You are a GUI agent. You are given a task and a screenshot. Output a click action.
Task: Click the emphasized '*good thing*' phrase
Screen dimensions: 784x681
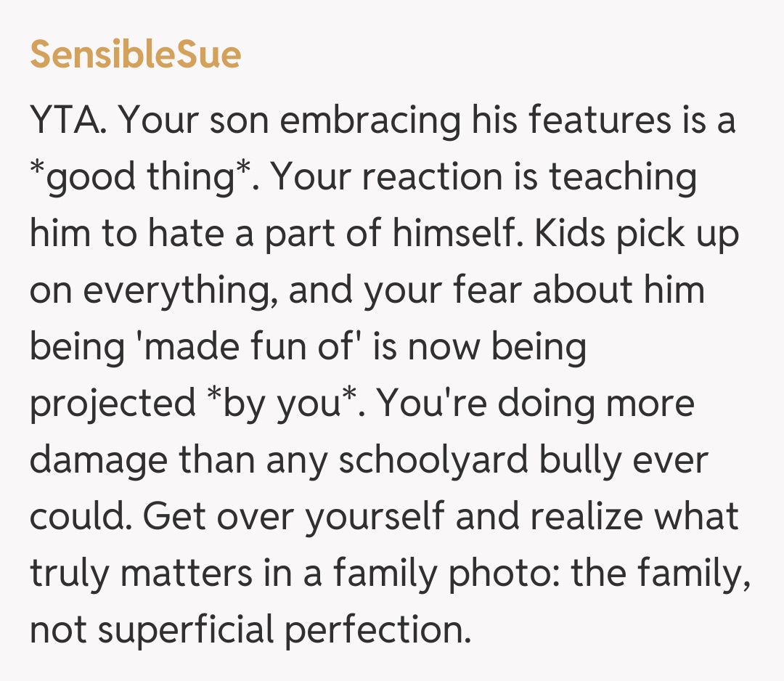pyautogui.click(x=142, y=177)
